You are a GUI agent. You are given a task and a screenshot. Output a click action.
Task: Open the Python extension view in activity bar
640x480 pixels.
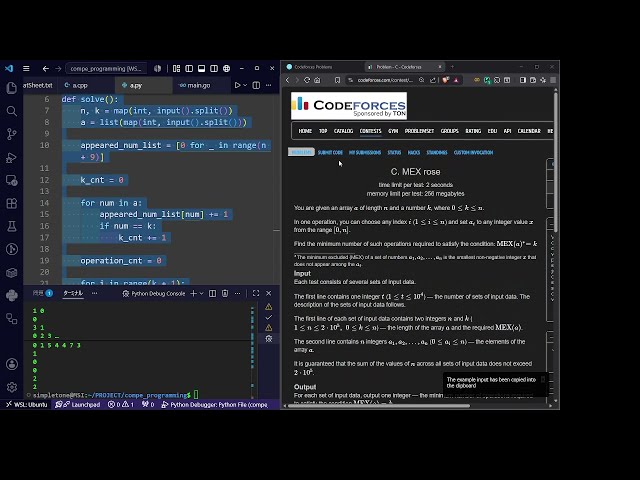click(11, 296)
